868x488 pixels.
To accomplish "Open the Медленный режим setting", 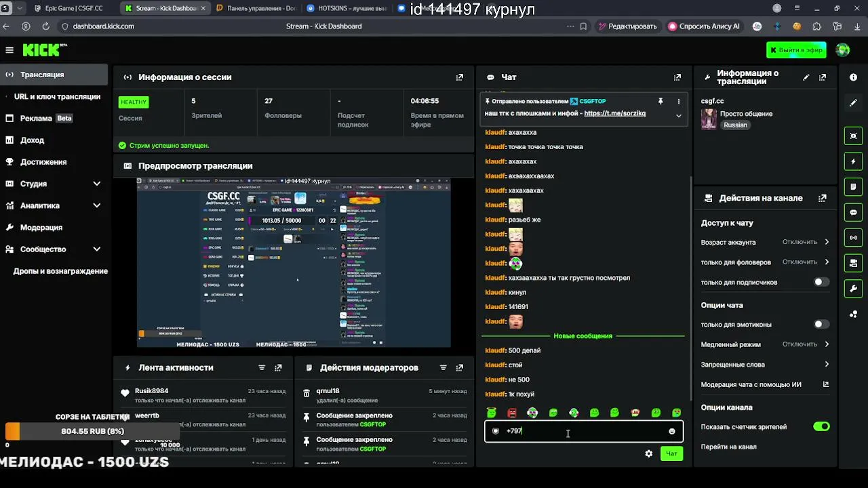I will 765,344.
